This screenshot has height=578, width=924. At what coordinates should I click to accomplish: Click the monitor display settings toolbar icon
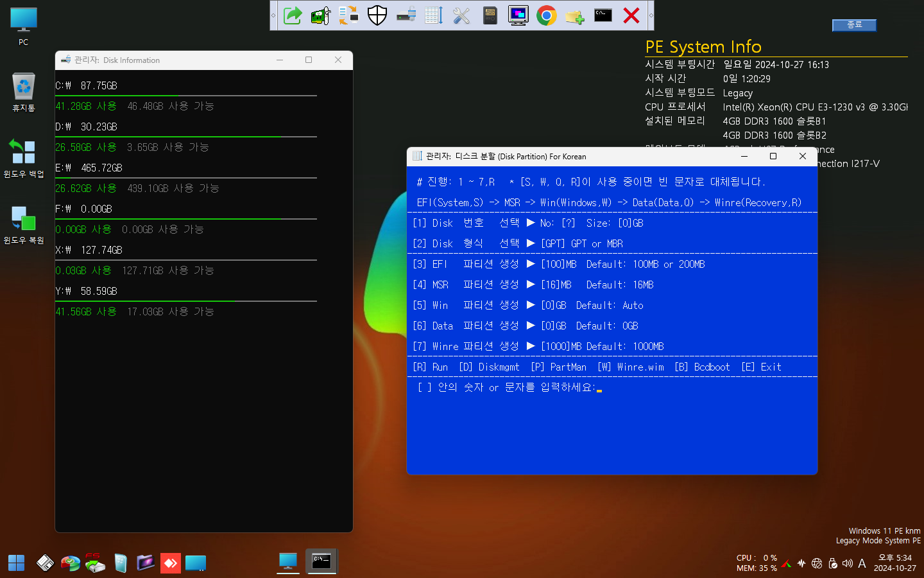(518, 15)
